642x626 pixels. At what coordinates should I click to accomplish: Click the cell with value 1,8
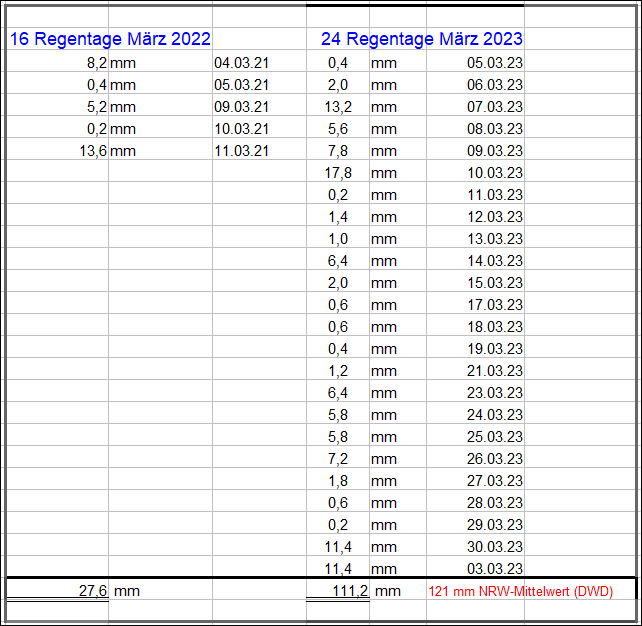(338, 481)
